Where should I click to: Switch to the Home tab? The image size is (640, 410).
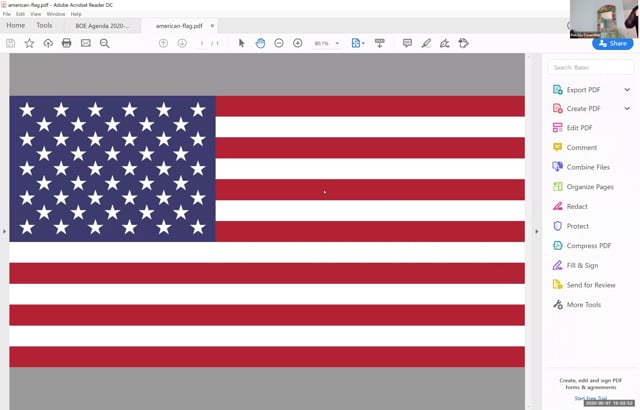(16, 25)
